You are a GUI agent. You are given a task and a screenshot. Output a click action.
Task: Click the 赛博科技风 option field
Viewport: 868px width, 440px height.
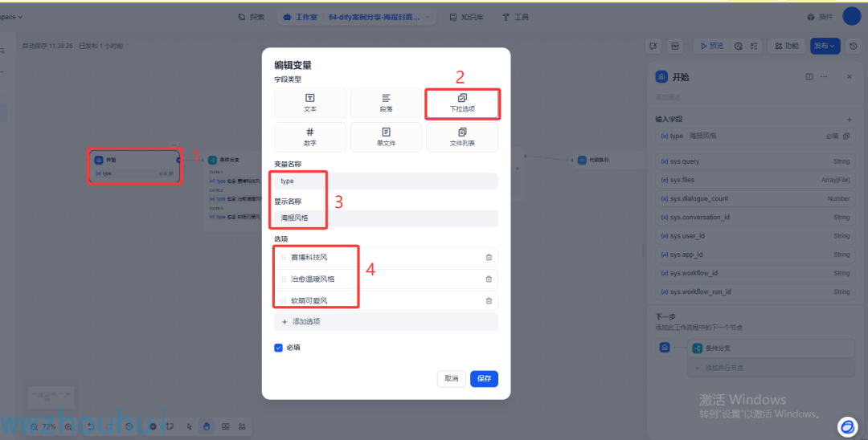[x=386, y=257]
